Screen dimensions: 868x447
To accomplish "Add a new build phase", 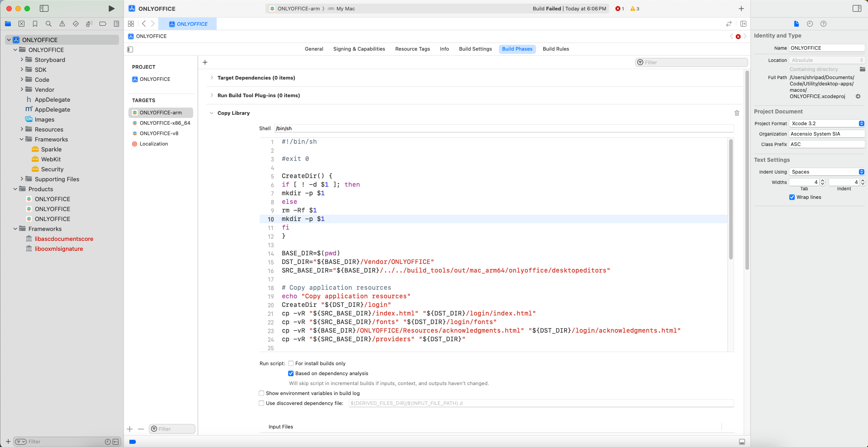I will pyautogui.click(x=205, y=62).
